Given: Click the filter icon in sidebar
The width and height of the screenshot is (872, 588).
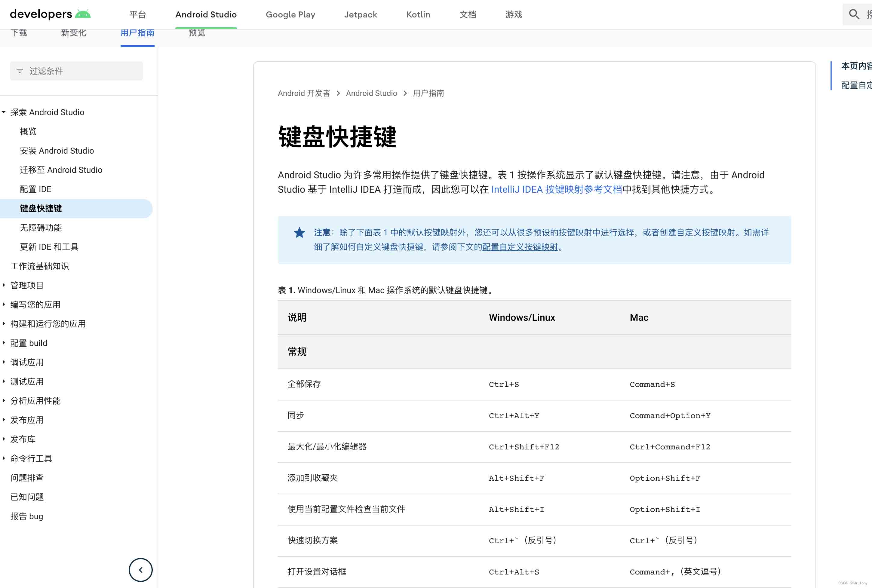Looking at the screenshot, I should (x=20, y=71).
